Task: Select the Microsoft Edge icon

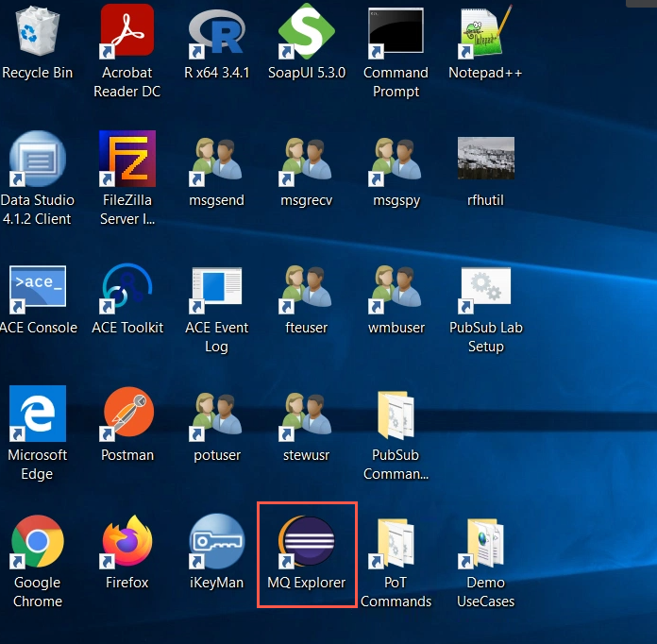Action: tap(38, 414)
